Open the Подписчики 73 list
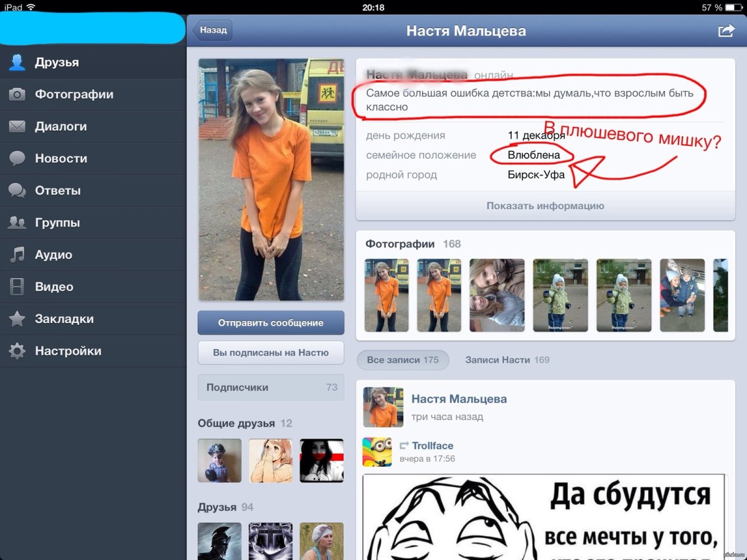 (271, 387)
